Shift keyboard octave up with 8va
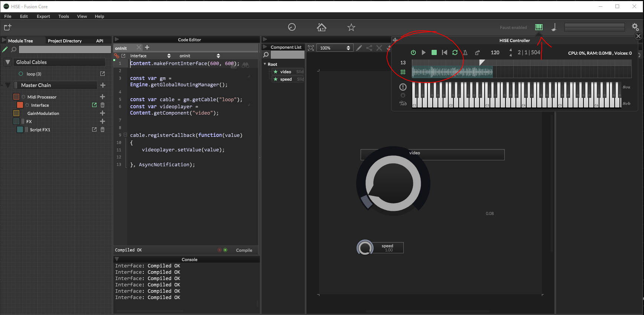Image resolution: width=644 pixels, height=315 pixels. 627,87
